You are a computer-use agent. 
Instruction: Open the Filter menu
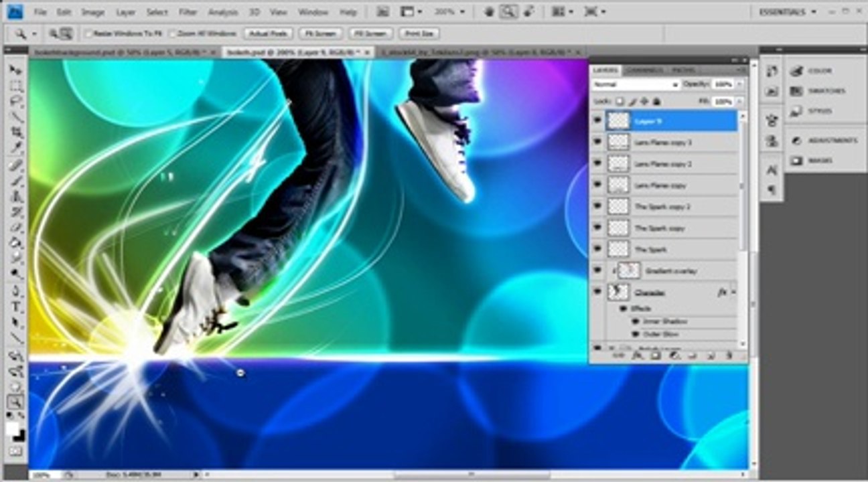pyautogui.click(x=188, y=12)
